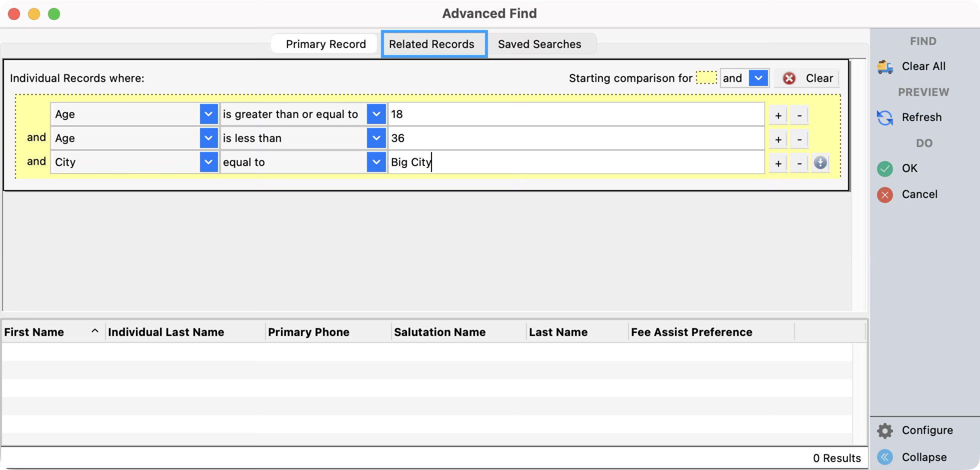Click the Collapse label
This screenshot has width=980, height=470.
pos(924,457)
